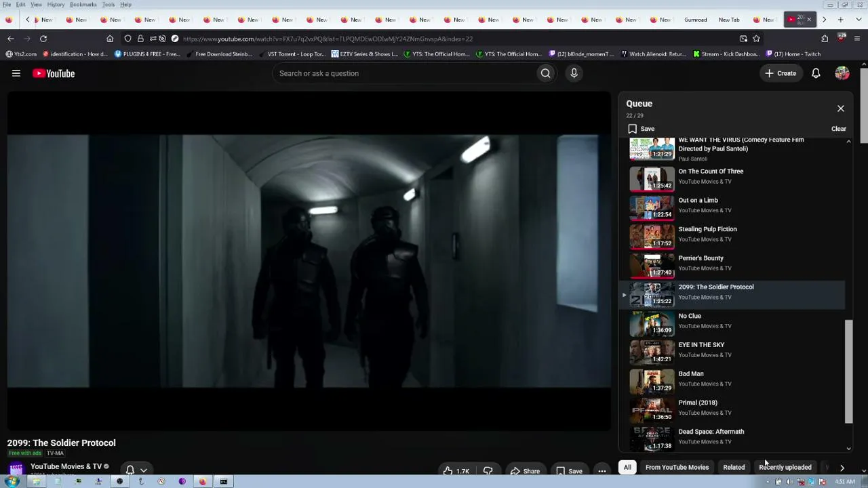Show more filter chips with right arrow

pyautogui.click(x=842, y=467)
